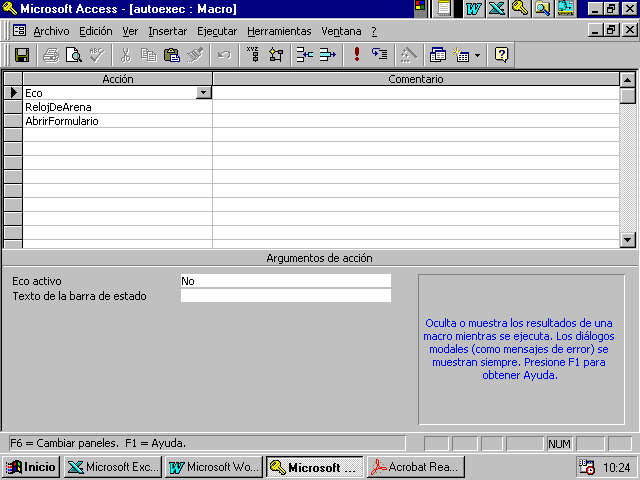Click the row selector for RelojDeArena
The height and width of the screenshot is (480, 640).
(13, 107)
